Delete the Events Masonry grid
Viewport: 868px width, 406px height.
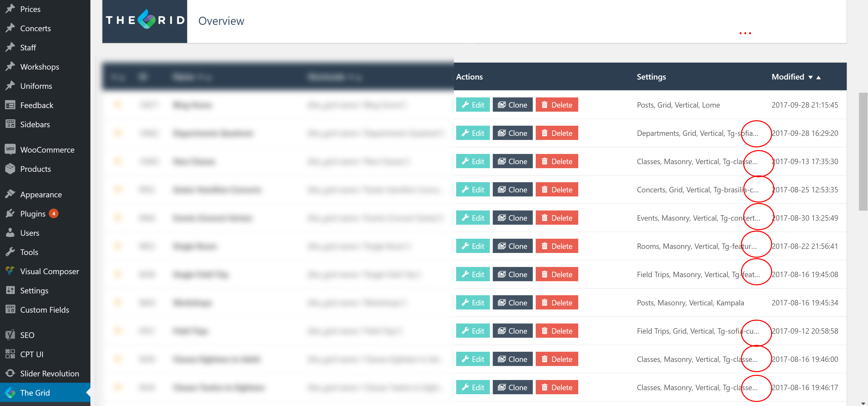pyautogui.click(x=557, y=218)
